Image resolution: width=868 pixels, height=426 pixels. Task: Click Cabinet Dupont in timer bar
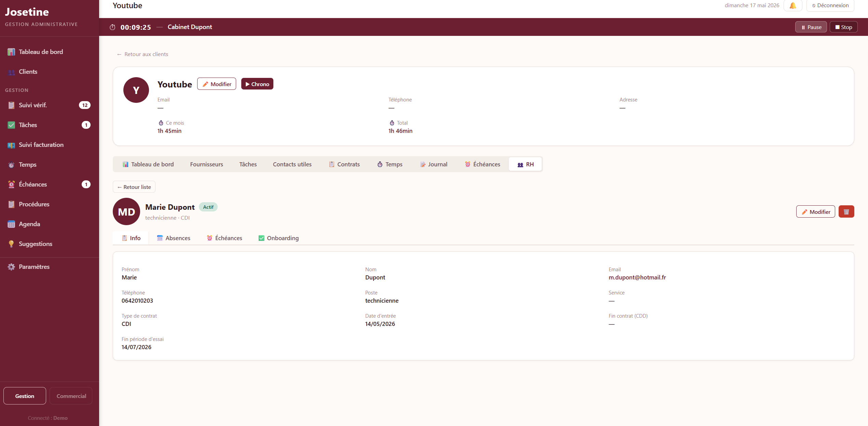(190, 27)
